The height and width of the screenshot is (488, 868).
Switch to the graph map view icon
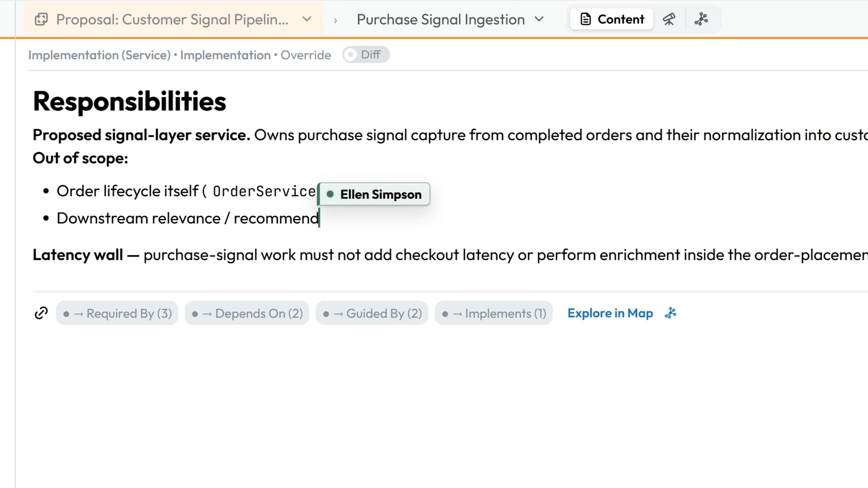pyautogui.click(x=701, y=19)
